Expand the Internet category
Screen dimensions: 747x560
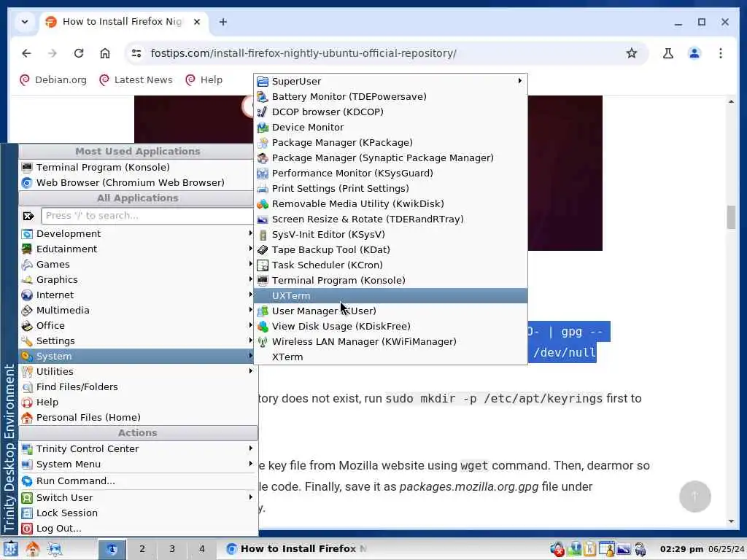(136, 295)
